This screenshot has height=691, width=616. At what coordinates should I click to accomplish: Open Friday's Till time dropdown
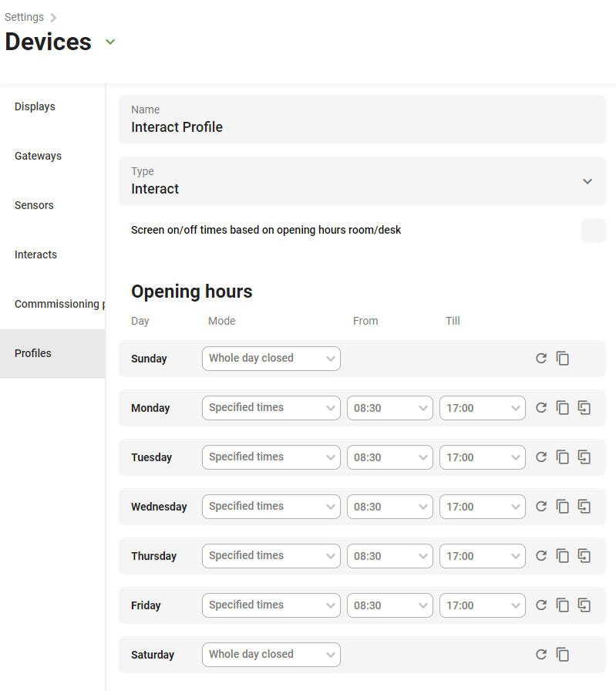[x=482, y=605]
